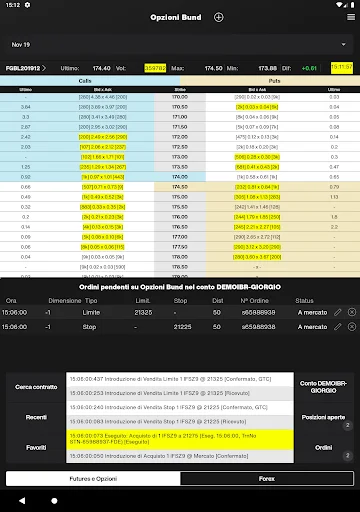Tap call bid-ask 0.71 x 0.73
This screenshot has width=360, height=512.
pos(103,187)
